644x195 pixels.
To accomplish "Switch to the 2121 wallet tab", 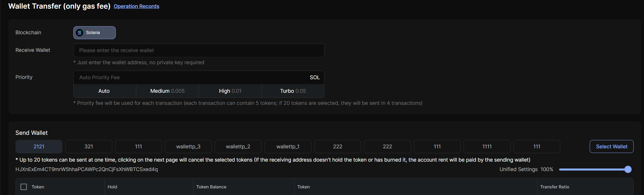I will [39, 147].
